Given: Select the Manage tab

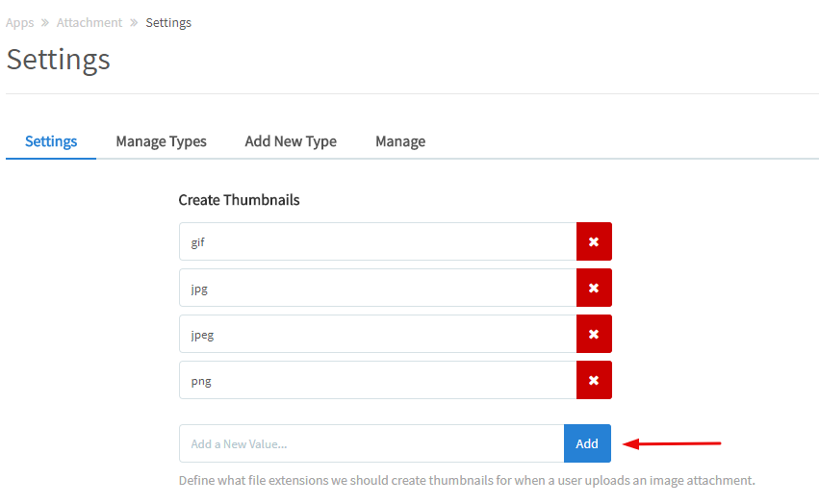Looking at the screenshot, I should pyautogui.click(x=400, y=140).
